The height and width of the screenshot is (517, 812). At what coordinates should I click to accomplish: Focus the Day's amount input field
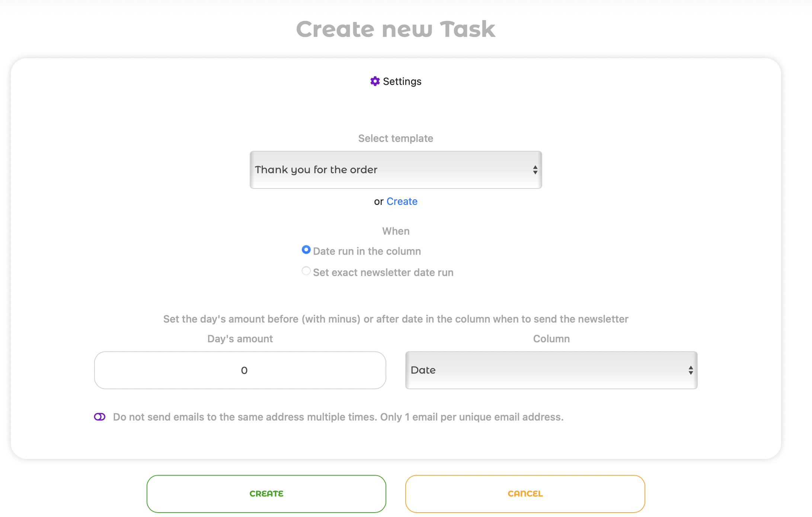240,370
